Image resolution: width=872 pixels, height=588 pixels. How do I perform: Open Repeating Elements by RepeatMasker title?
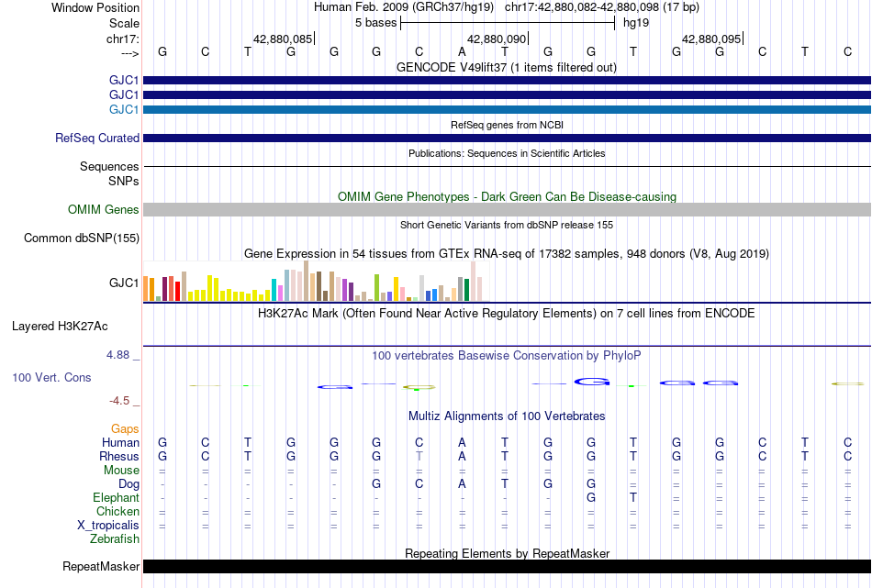point(507,553)
